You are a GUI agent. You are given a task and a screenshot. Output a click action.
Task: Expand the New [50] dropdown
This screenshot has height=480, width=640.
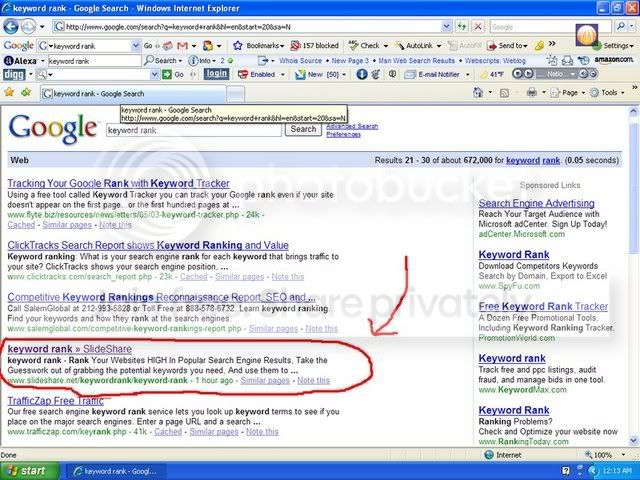[344, 75]
